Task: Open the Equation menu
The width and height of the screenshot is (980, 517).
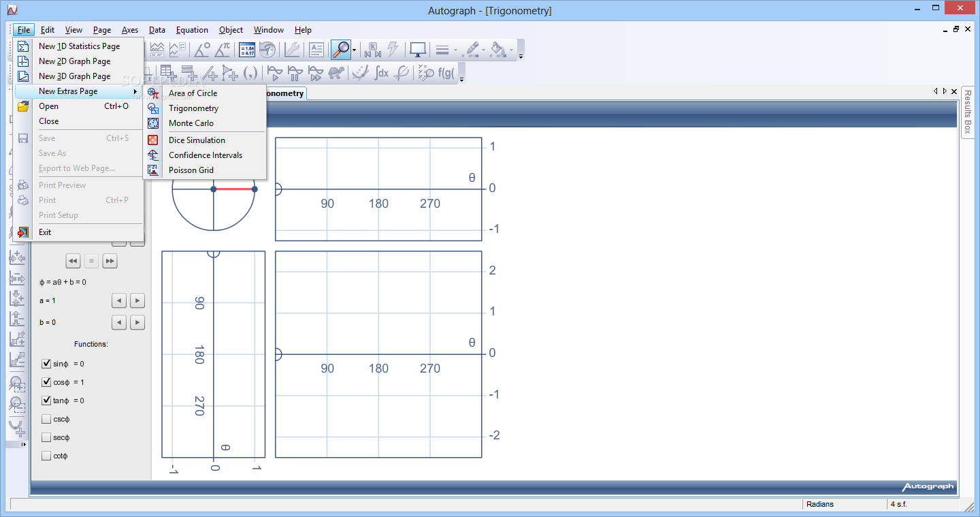Action: 192,30
